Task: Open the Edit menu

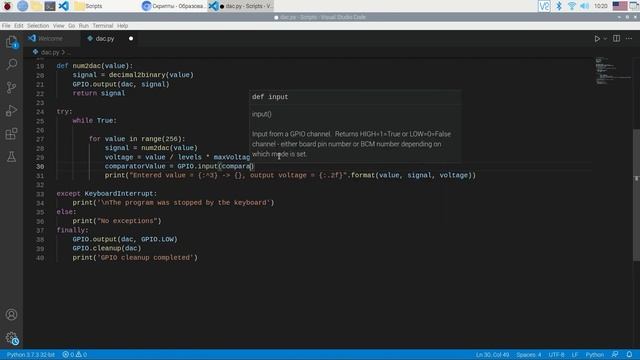Action: coord(19,26)
